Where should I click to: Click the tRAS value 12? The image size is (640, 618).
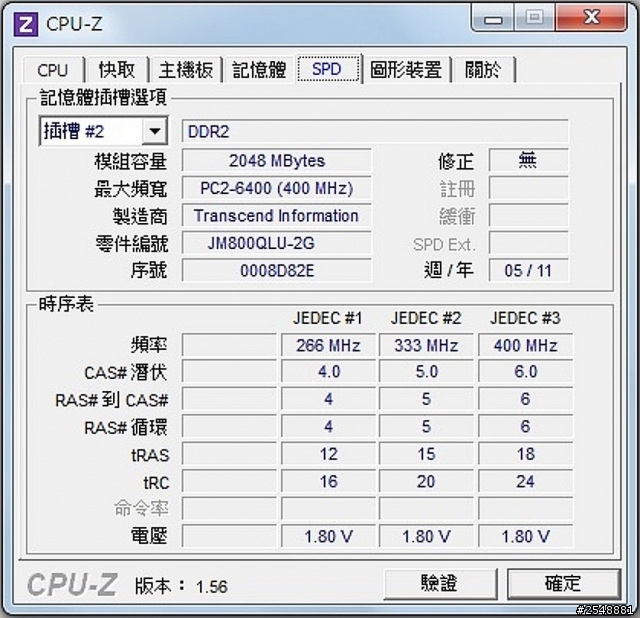click(x=329, y=454)
